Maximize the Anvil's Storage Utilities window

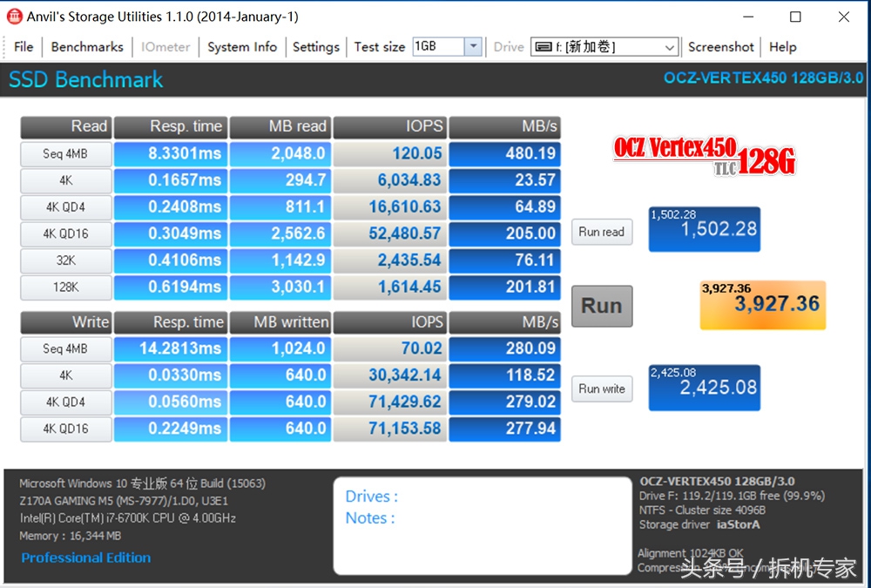794,17
